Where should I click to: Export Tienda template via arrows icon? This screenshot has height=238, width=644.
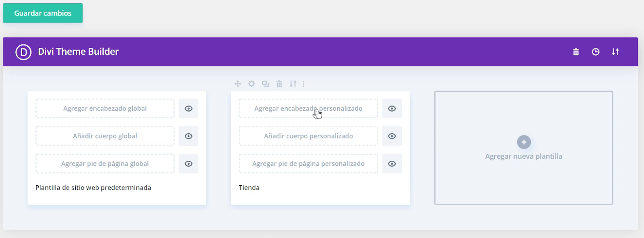[293, 84]
